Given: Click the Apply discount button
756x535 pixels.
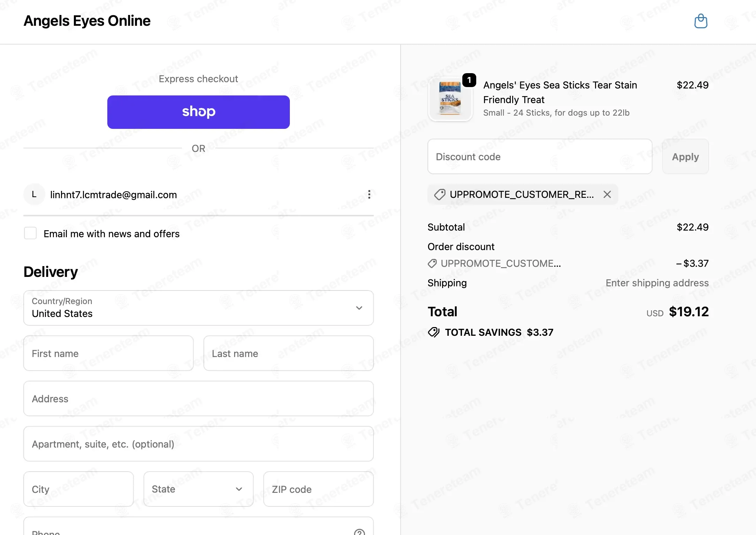Looking at the screenshot, I should click(685, 157).
